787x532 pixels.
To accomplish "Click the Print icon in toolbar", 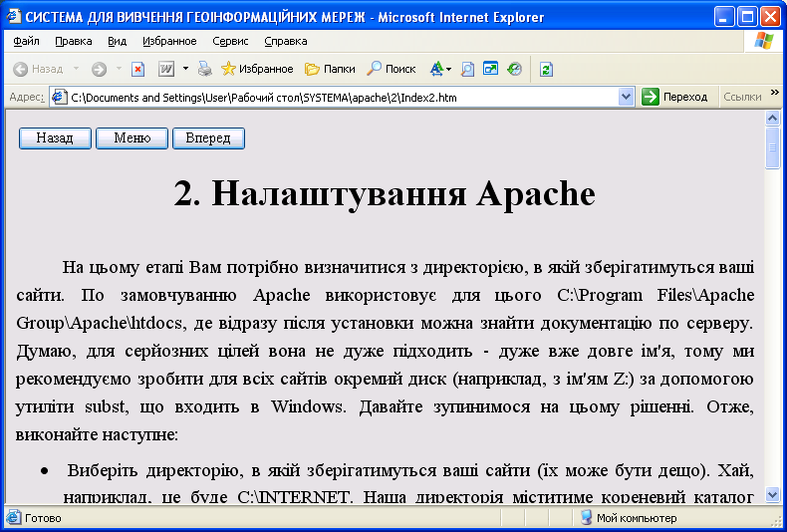I will [205, 69].
